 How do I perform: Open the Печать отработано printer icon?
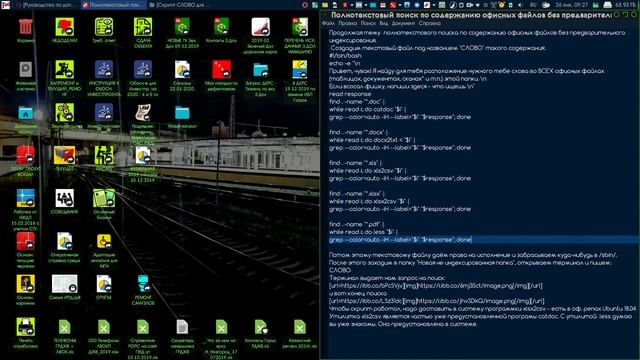[25, 327]
